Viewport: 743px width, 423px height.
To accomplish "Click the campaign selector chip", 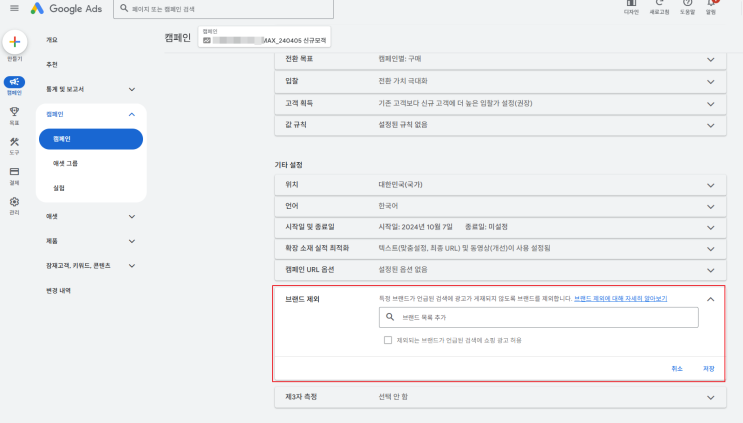I will tap(264, 37).
